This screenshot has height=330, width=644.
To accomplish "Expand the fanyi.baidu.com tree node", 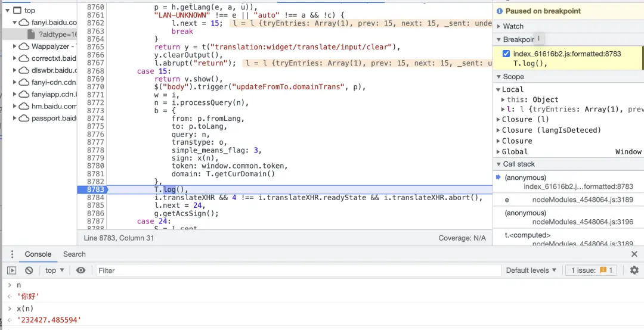I will (16, 22).
